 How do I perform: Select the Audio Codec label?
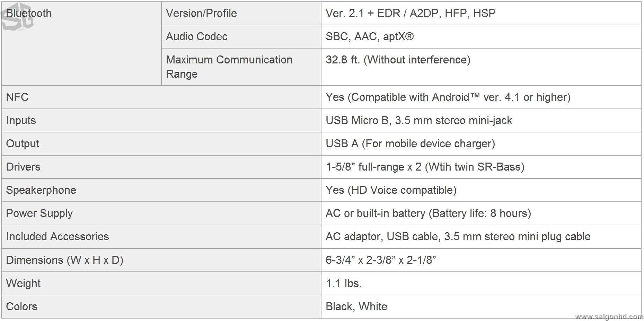point(196,36)
